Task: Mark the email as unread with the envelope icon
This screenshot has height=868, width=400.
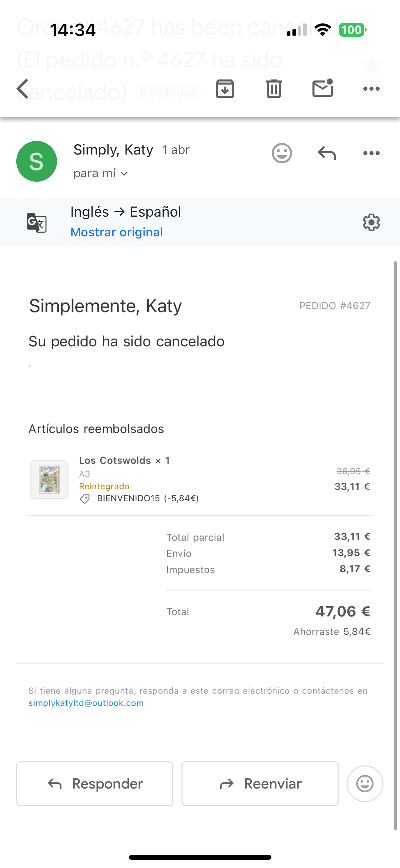Action: [x=322, y=88]
